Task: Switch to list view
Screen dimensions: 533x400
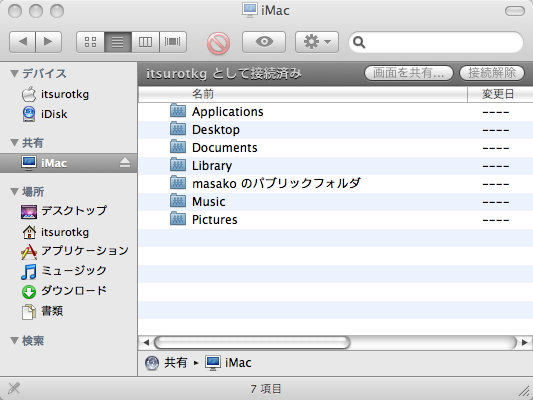Action: [x=118, y=42]
